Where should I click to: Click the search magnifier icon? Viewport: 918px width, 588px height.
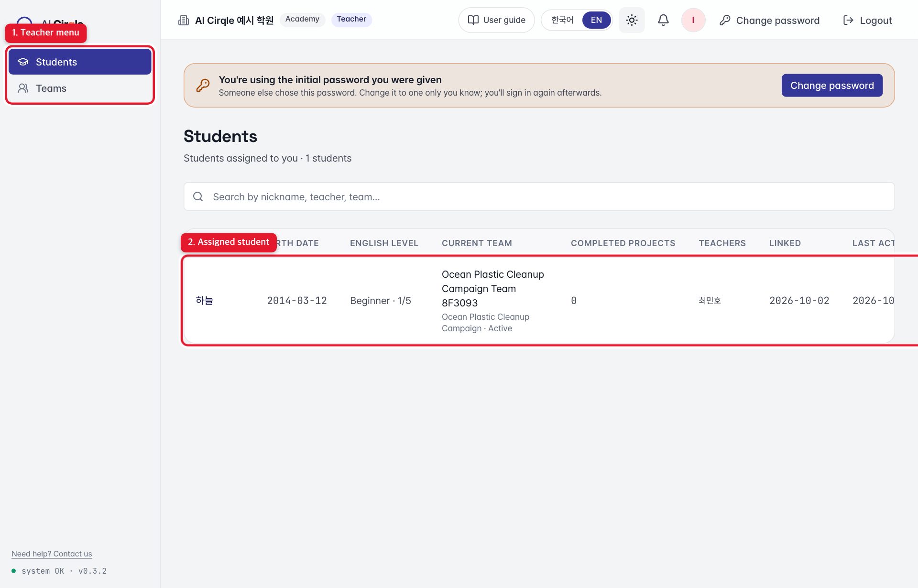point(198,196)
